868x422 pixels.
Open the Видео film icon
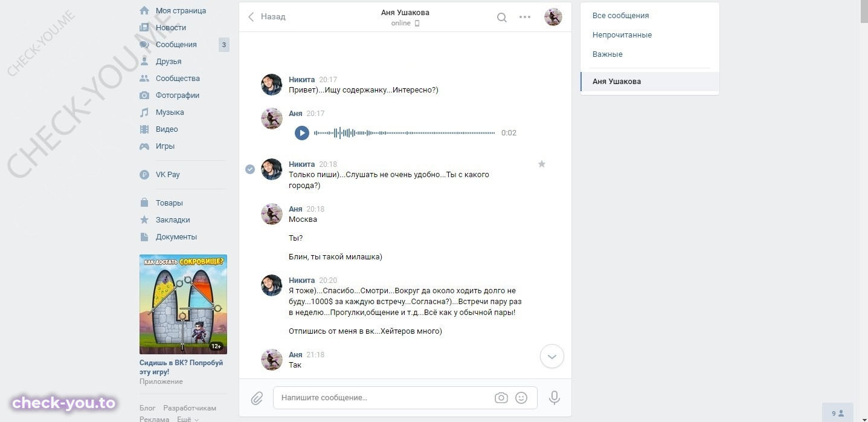(x=144, y=129)
